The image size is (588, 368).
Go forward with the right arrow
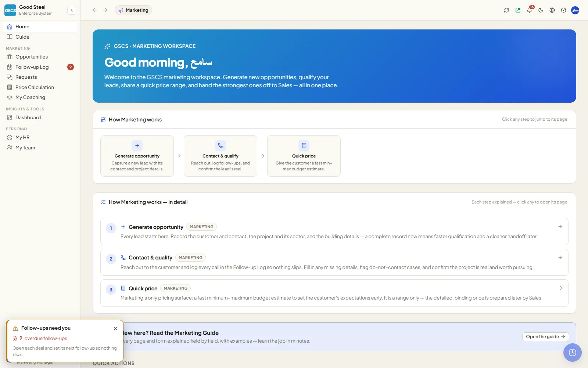(x=105, y=10)
